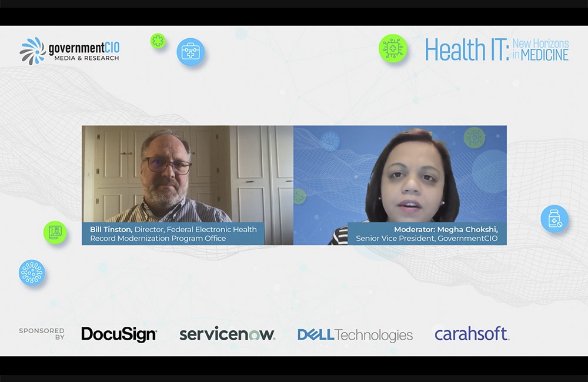
Task: Click Bill Tinston's name caption
Action: point(173,234)
